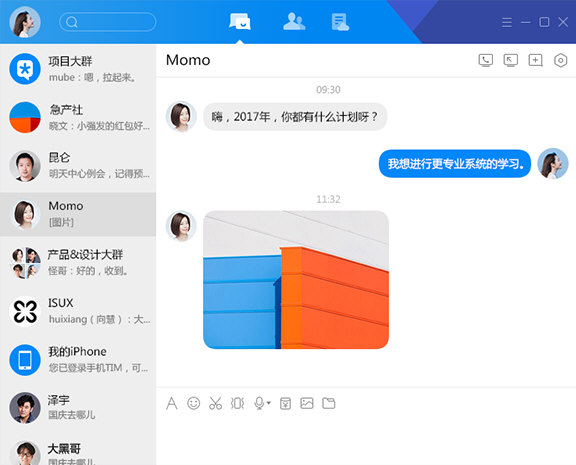The width and height of the screenshot is (576, 465).
Task: Open the main hamburger menu
Action: 507,22
